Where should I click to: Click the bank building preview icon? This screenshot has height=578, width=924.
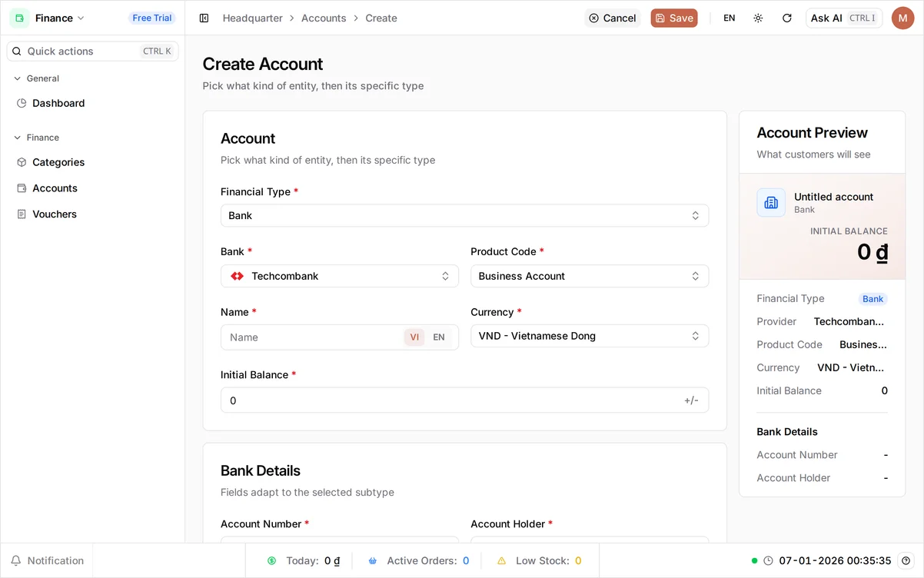tap(771, 202)
